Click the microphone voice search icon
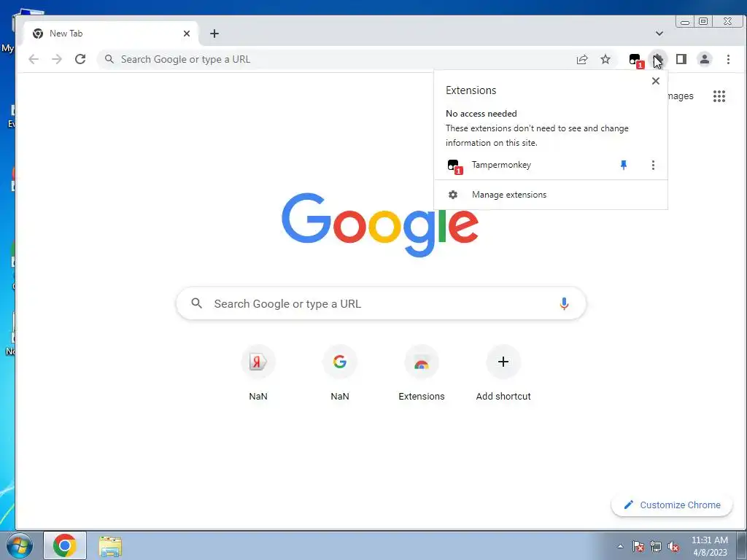Screen dimensions: 747x560 pos(564,304)
